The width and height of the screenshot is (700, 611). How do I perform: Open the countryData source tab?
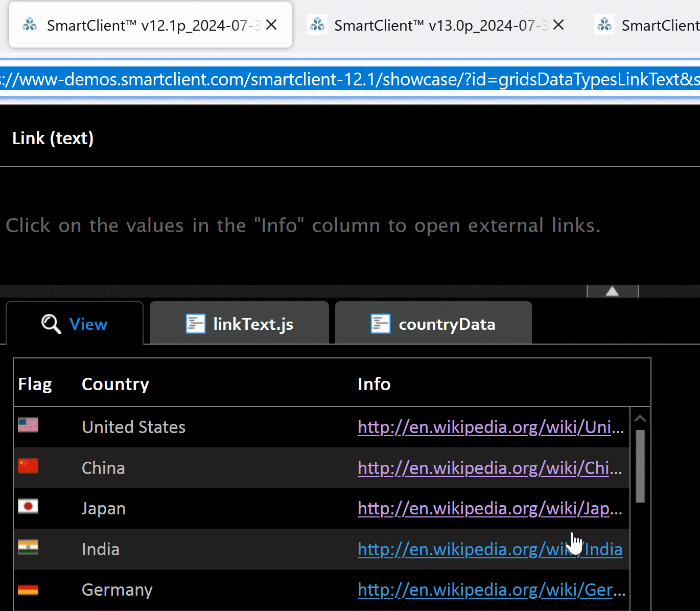(433, 324)
